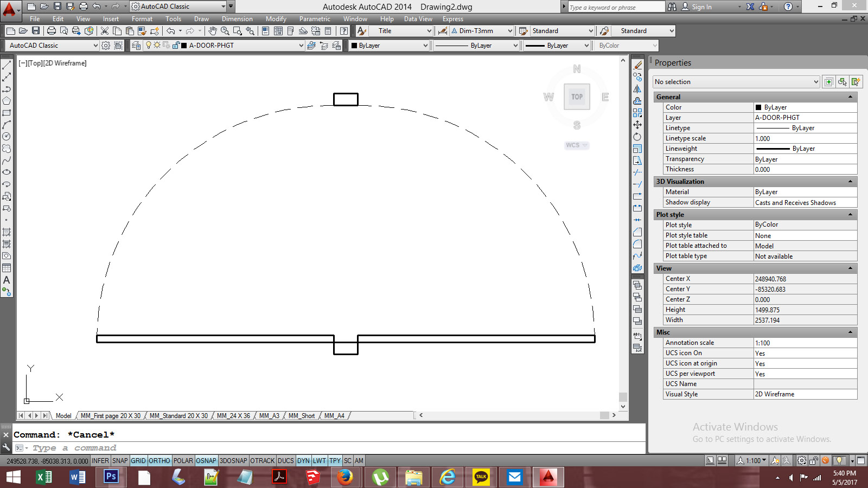The image size is (868, 488).
Task: Toggle ORTHO mode in status bar
Action: pyautogui.click(x=159, y=461)
